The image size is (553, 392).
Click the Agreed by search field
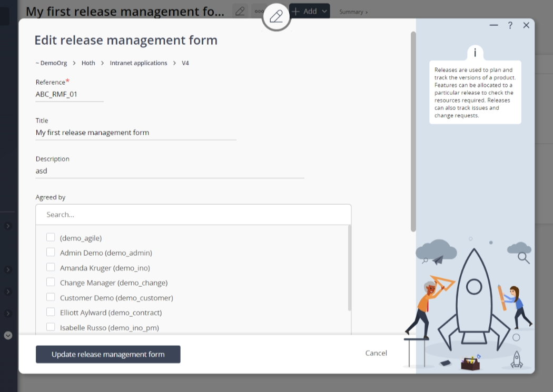point(193,215)
